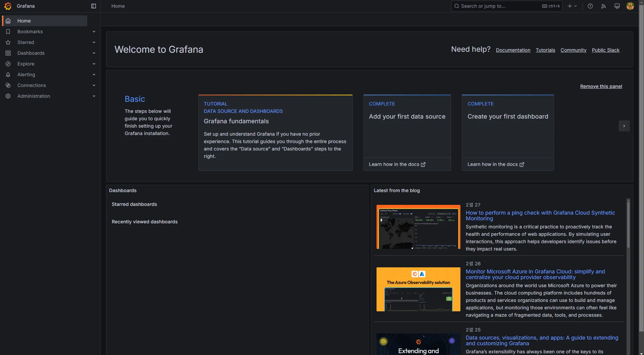This screenshot has height=355, width=644.
Task: Click external link icon on dashboard card
Action: coord(522,165)
